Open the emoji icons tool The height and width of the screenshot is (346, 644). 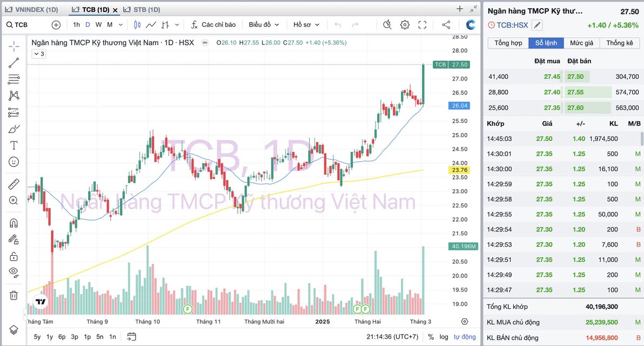(x=14, y=162)
